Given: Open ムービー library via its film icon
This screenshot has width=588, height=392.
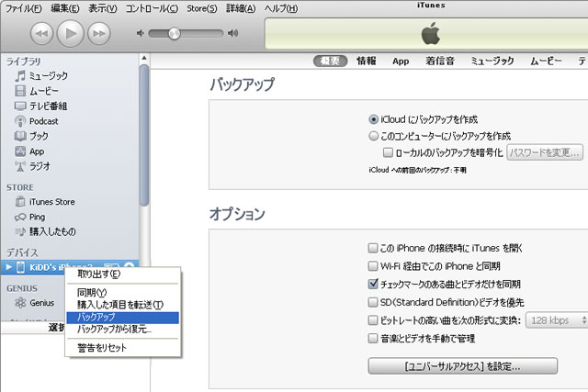Looking at the screenshot, I should (x=20, y=91).
